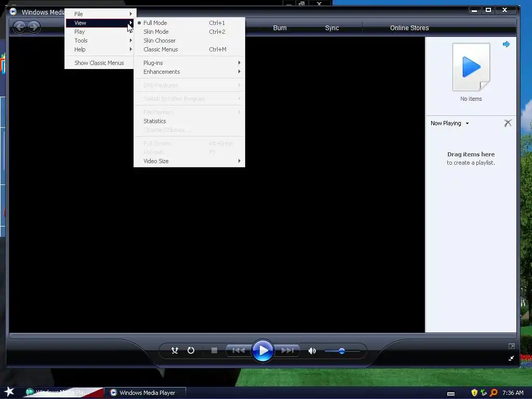Open the Tools menu

[100, 41]
